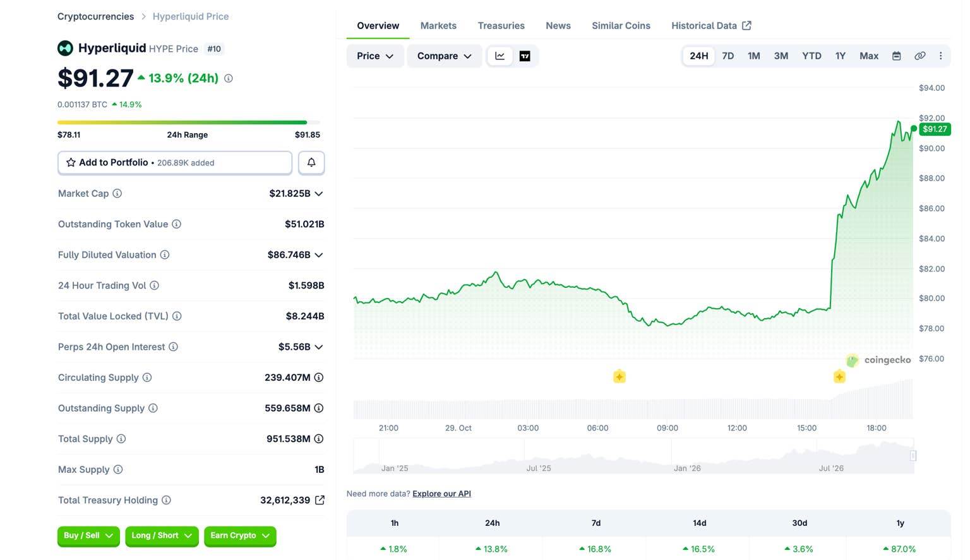
Task: Open external link icon beside Total Treasury Holding
Action: pos(320,500)
